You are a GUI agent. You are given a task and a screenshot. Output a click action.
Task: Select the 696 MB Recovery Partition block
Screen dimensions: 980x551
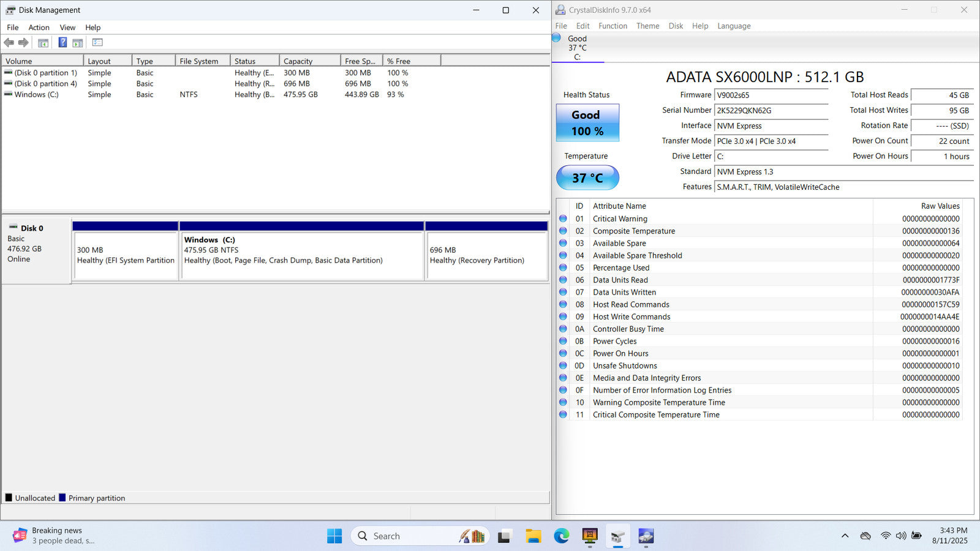(x=486, y=255)
